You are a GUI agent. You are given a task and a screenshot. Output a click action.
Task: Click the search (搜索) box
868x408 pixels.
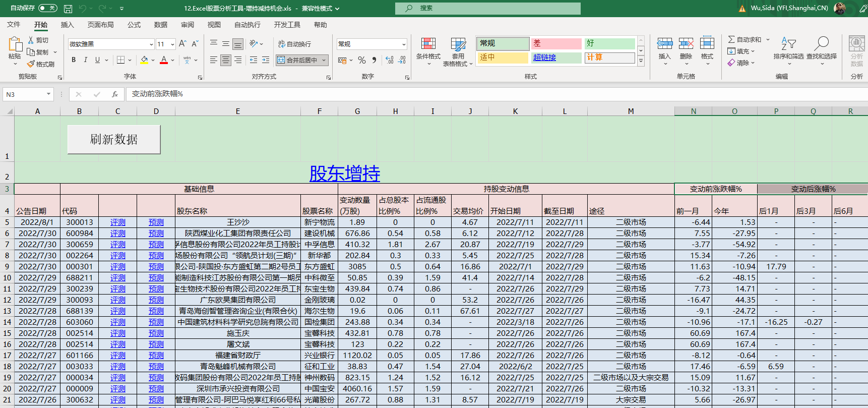(x=488, y=9)
